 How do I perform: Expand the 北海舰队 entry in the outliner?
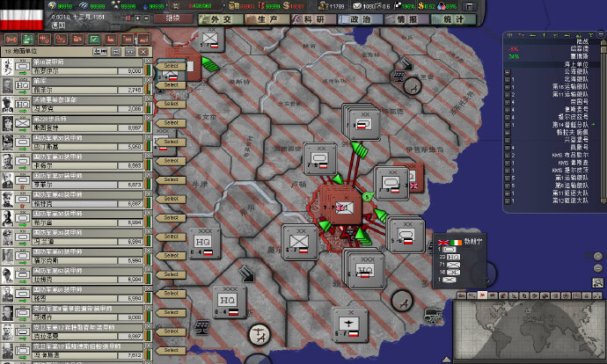click(x=507, y=80)
